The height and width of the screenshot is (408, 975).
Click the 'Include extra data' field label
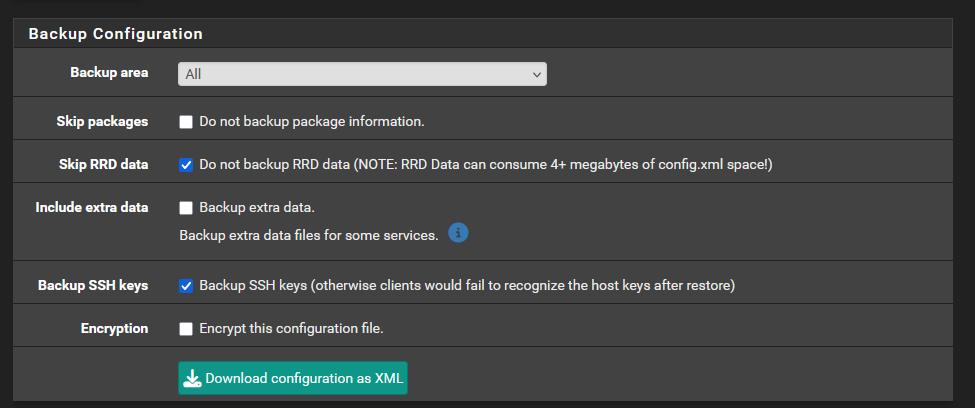(92, 208)
